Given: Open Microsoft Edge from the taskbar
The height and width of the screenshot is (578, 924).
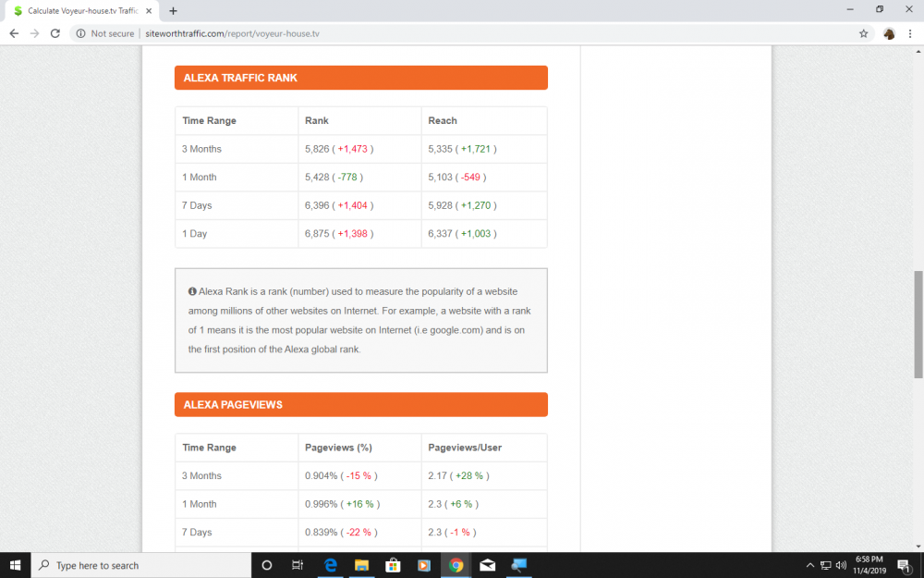Looking at the screenshot, I should point(330,565).
